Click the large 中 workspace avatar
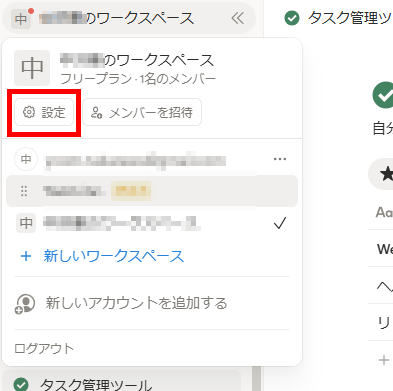Image resolution: width=393 pixels, height=391 pixels. (32, 68)
